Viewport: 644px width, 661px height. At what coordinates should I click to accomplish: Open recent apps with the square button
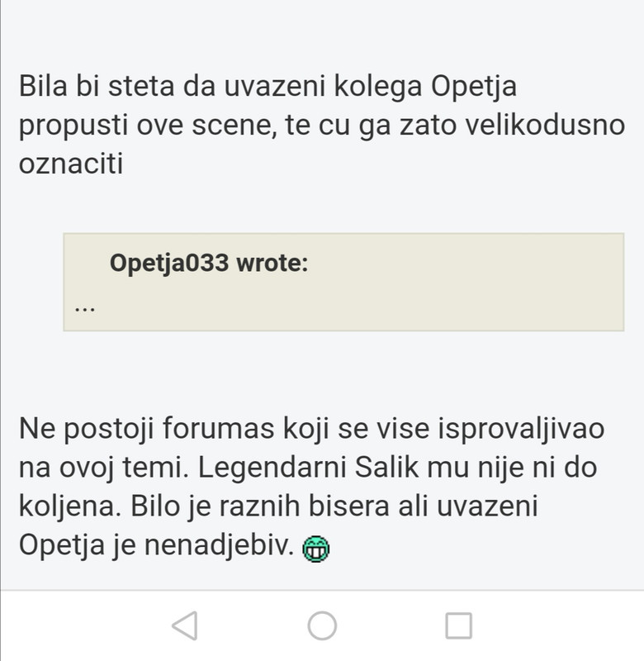pyautogui.click(x=459, y=625)
